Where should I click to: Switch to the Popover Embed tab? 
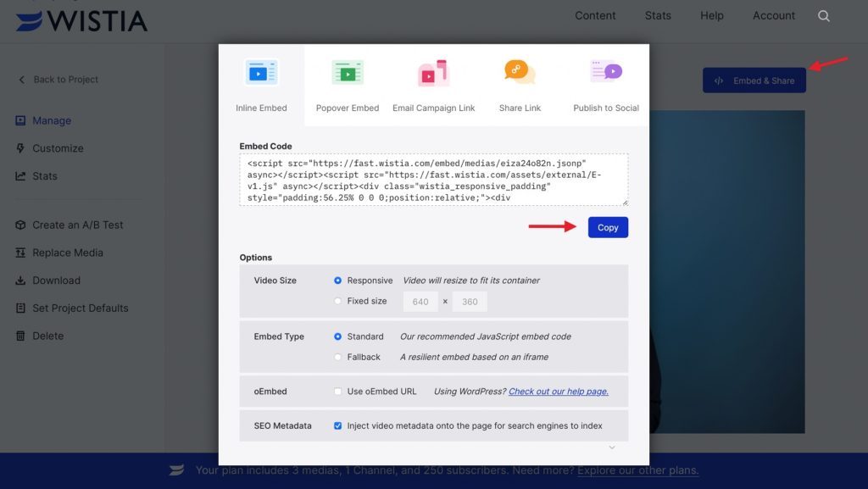[x=348, y=86]
